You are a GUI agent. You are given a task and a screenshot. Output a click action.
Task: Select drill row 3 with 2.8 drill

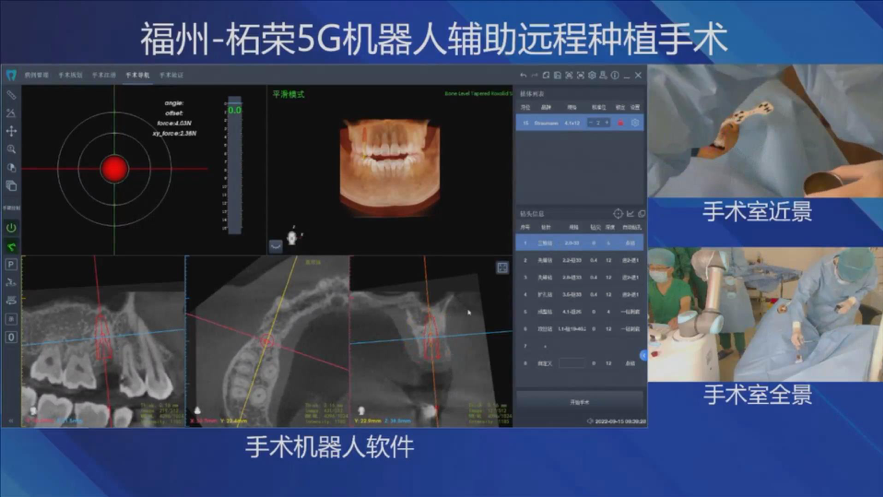tap(579, 277)
